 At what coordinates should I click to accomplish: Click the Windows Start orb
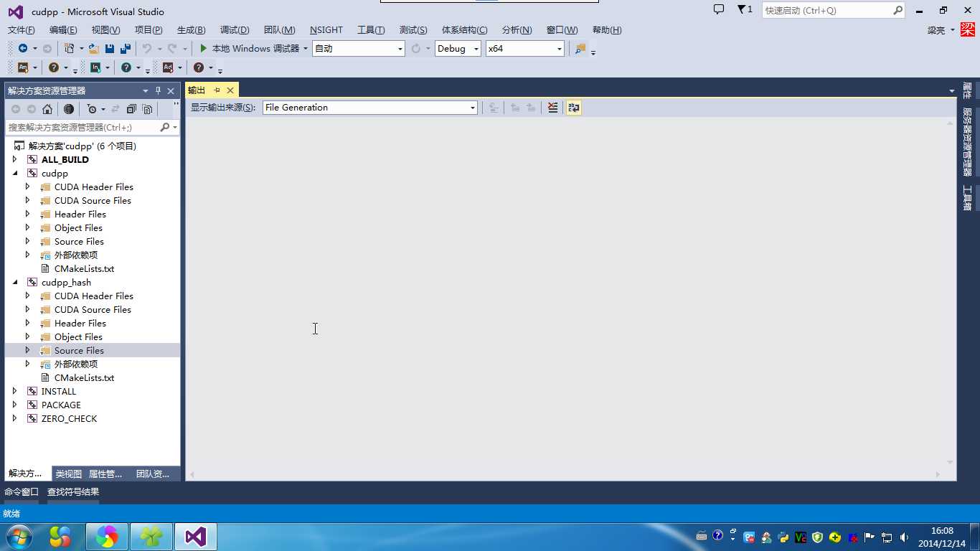(x=18, y=537)
